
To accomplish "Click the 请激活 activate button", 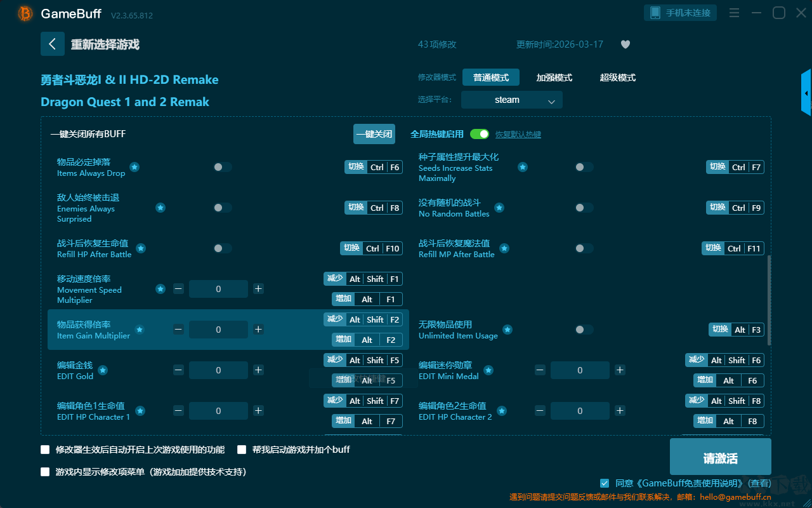I will coord(721,458).
